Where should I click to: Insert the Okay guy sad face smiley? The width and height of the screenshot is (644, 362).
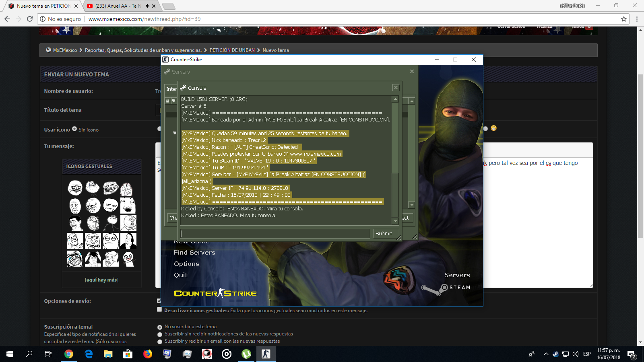[x=75, y=206]
